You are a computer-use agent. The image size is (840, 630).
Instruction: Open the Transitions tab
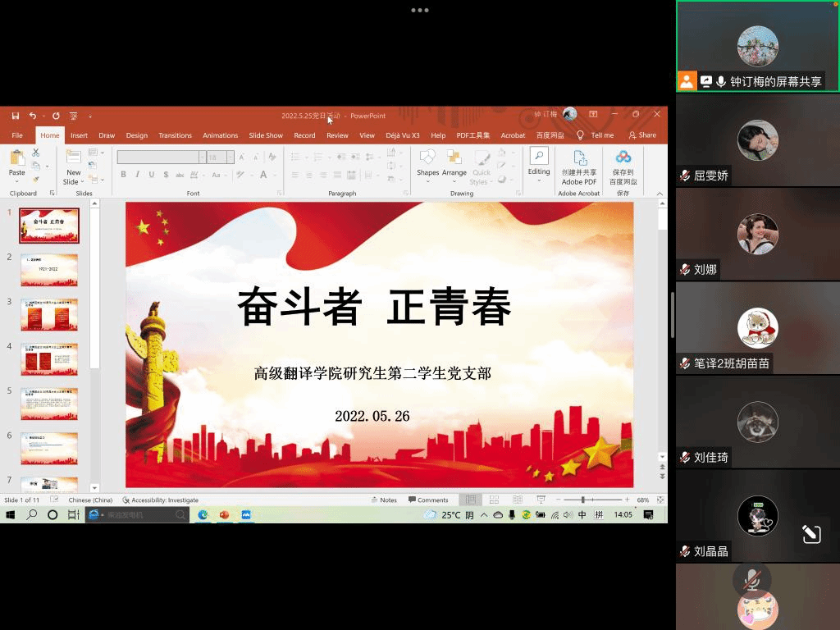coord(175,135)
